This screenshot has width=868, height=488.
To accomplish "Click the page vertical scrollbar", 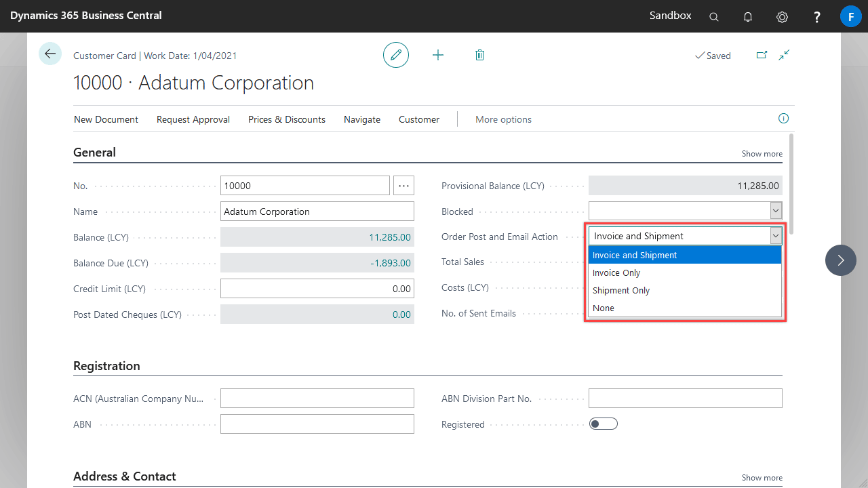I will tap(791, 183).
